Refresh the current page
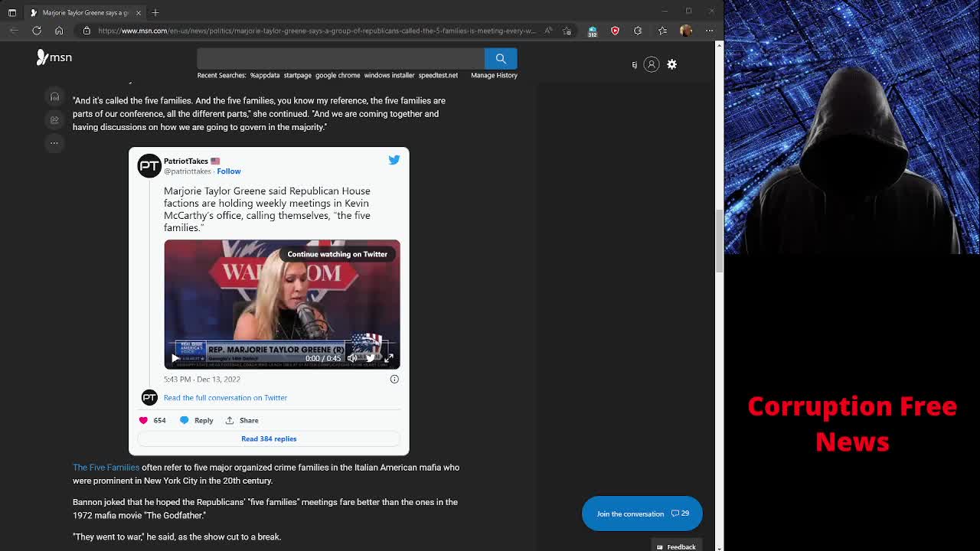 (37, 31)
